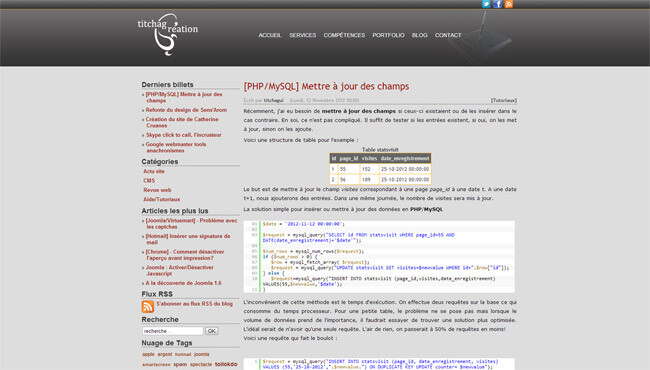Select the 'Aide/Tutoriaux' category

pyautogui.click(x=162, y=199)
